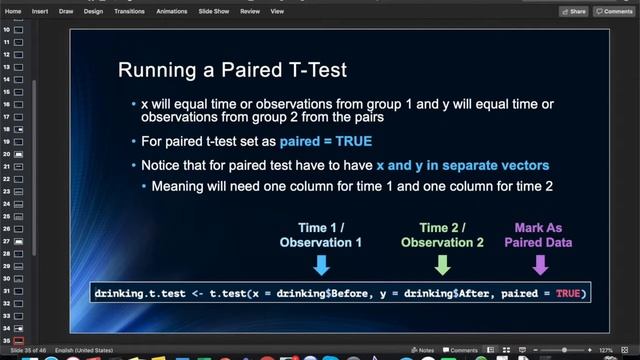This screenshot has height=360, width=640.
Task: Switch to the Draw tab
Action: click(66, 11)
